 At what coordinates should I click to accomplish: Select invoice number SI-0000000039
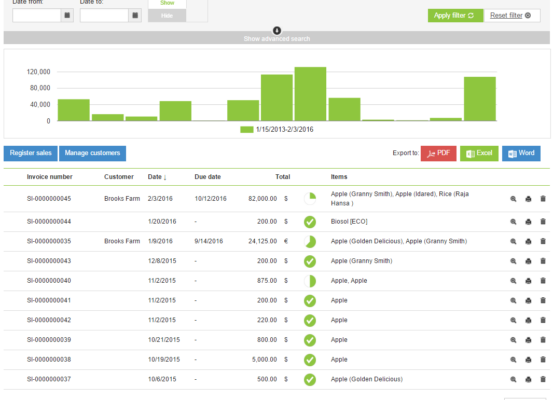tap(49, 340)
